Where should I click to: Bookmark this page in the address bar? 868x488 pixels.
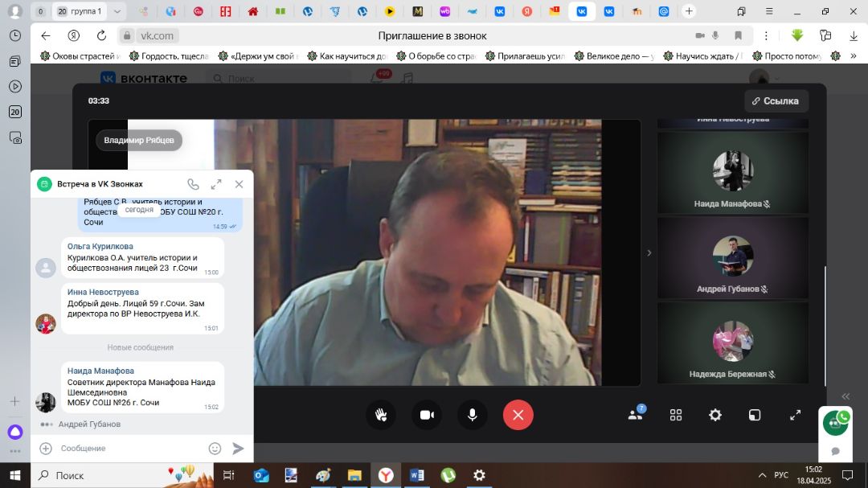click(738, 35)
